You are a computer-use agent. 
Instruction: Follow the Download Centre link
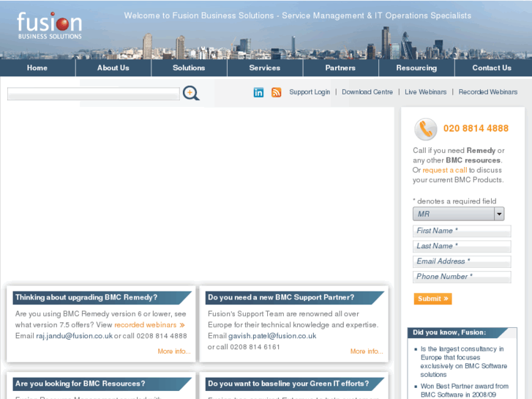pos(367,92)
